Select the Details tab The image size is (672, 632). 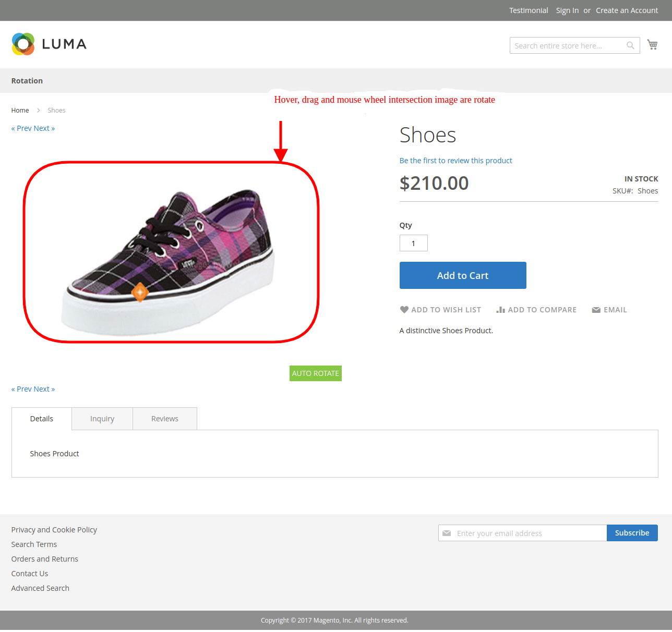click(x=42, y=419)
